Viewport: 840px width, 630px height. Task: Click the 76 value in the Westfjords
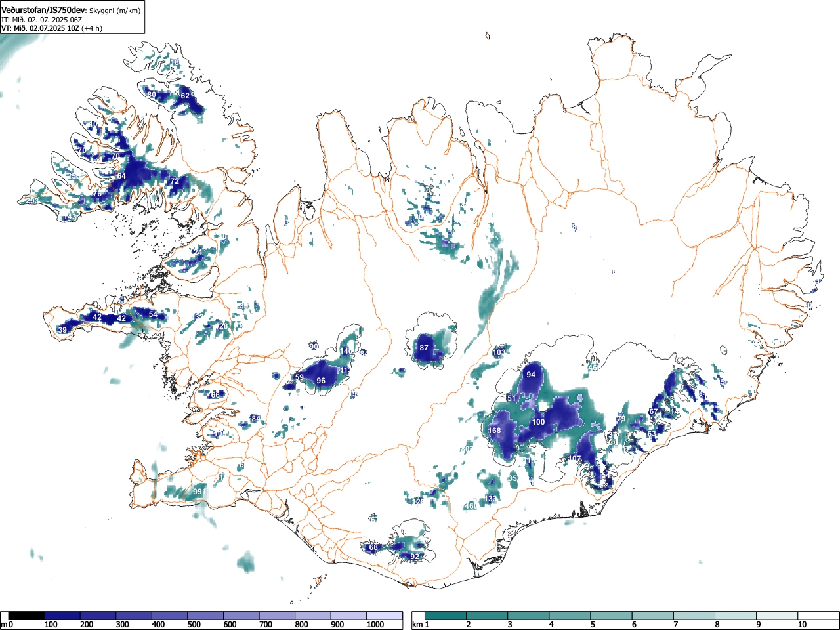97,194
